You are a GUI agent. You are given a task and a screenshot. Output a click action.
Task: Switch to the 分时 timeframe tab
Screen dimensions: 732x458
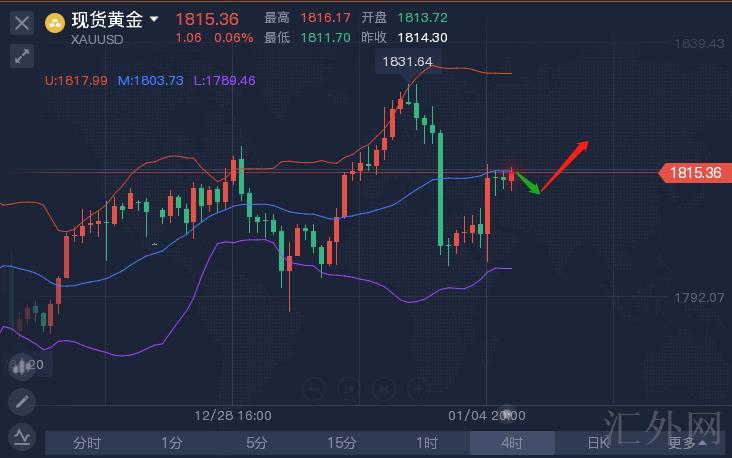coord(87,443)
